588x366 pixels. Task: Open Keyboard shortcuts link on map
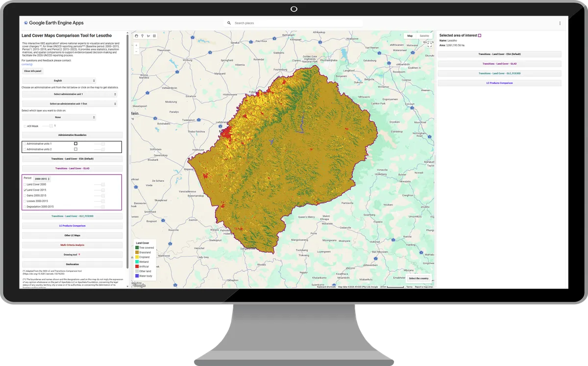326,287
